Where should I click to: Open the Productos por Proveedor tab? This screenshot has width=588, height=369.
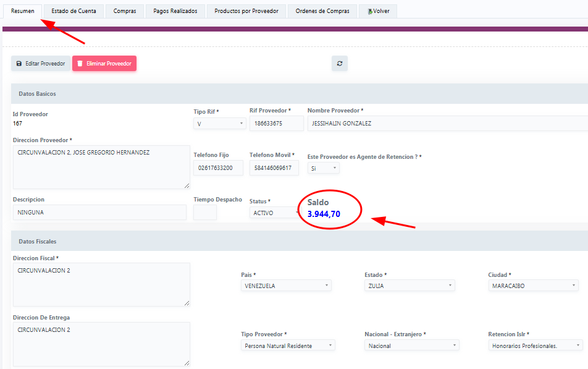tap(246, 11)
